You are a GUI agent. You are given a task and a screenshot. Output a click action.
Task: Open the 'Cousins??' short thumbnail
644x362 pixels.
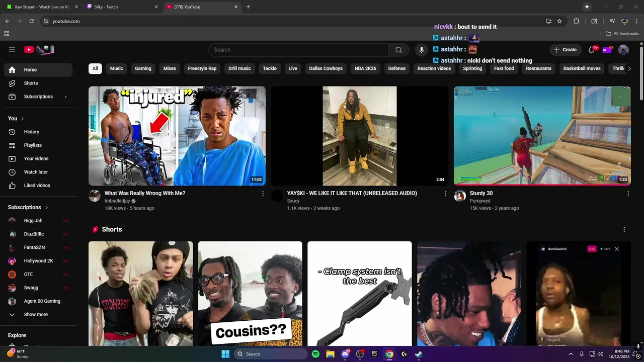coord(250,294)
